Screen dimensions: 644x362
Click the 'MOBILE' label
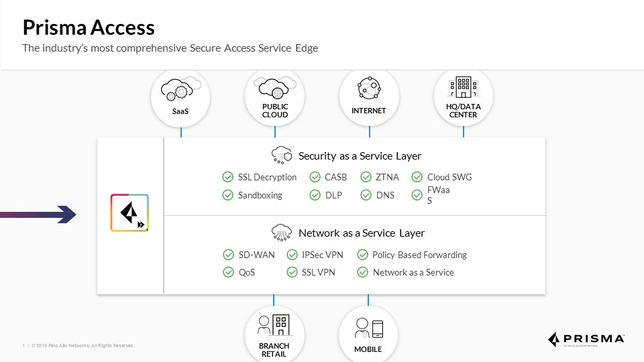(x=368, y=349)
